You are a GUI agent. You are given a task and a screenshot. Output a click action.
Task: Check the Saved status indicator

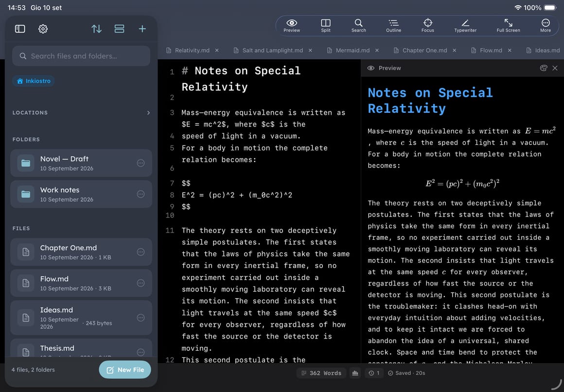406,373
